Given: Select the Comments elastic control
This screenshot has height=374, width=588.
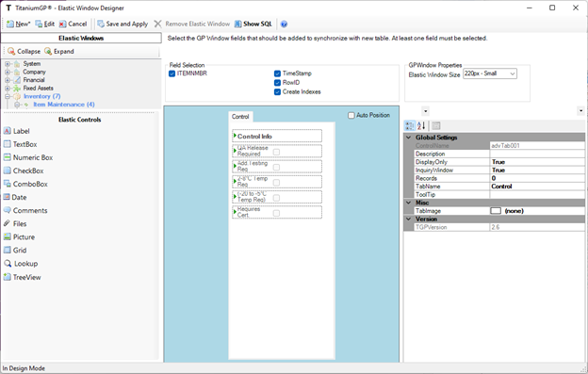Looking at the screenshot, I should point(25,211).
